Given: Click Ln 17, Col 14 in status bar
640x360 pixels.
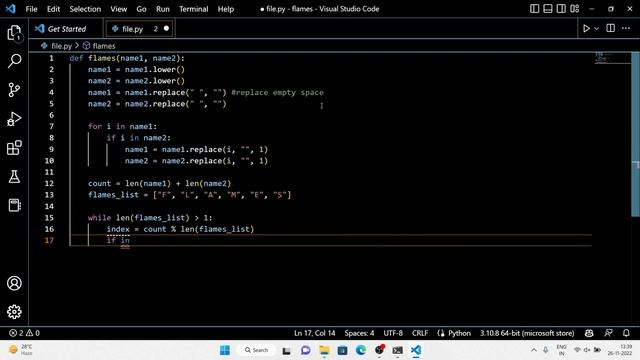Looking at the screenshot, I should coord(315,333).
